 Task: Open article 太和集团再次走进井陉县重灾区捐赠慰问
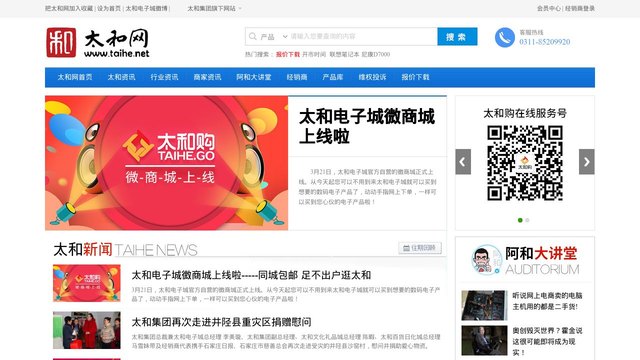(221, 322)
